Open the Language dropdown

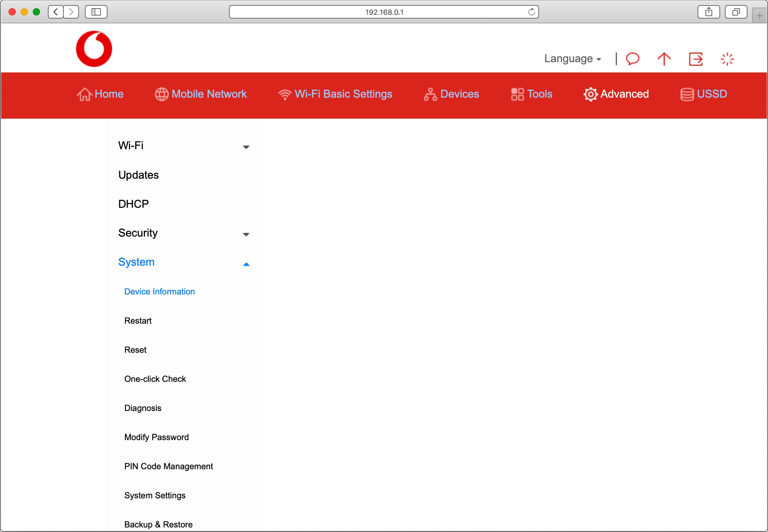572,59
